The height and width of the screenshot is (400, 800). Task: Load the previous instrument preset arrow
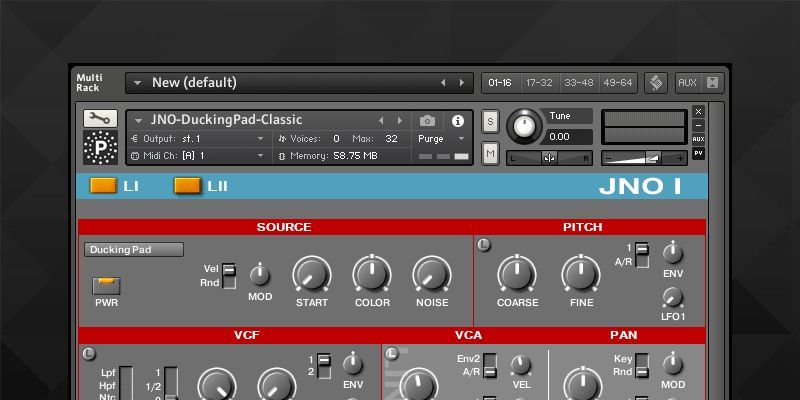[381, 121]
